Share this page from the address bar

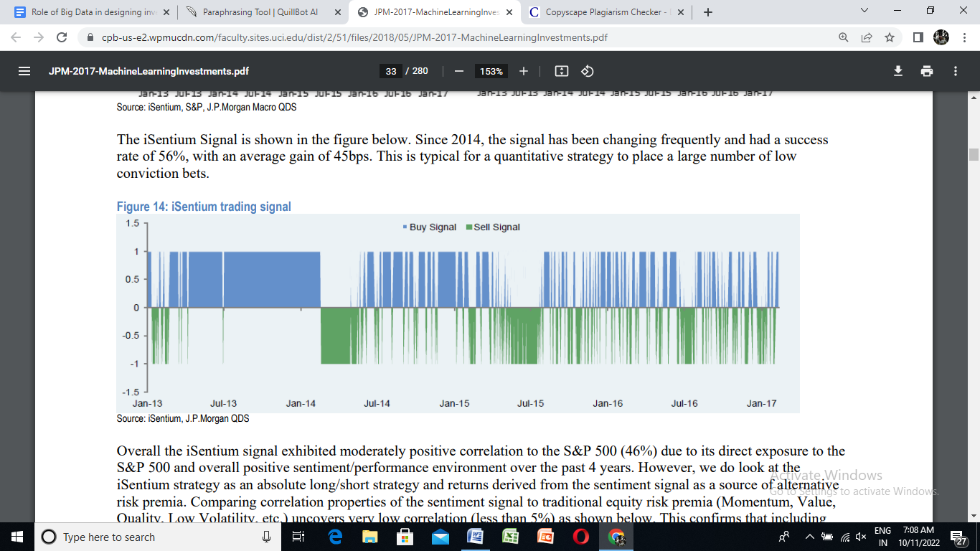(867, 37)
